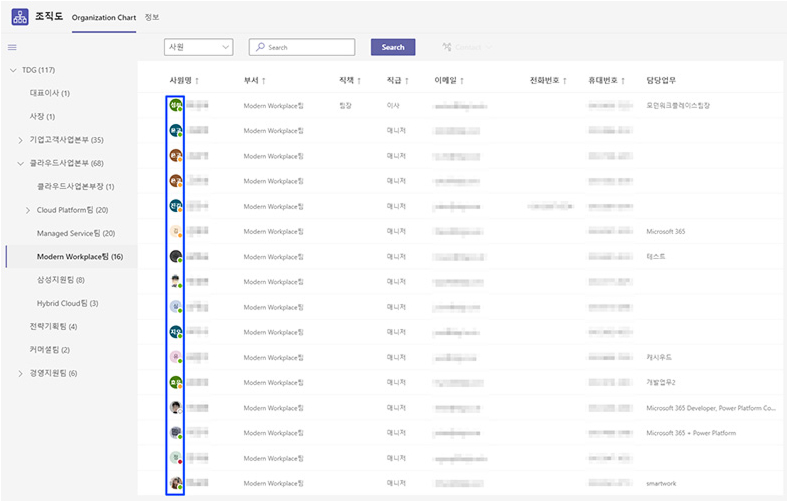The image size is (788, 502).
Task: Click the blue Search button
Action: 393,47
